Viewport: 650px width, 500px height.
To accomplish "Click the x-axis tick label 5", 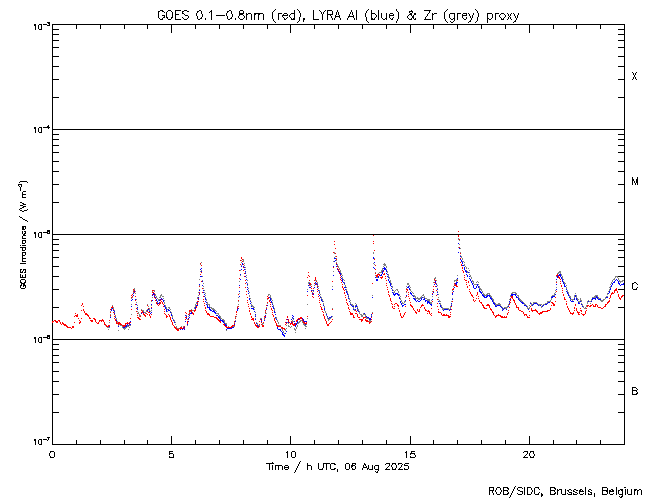I will [x=171, y=454].
